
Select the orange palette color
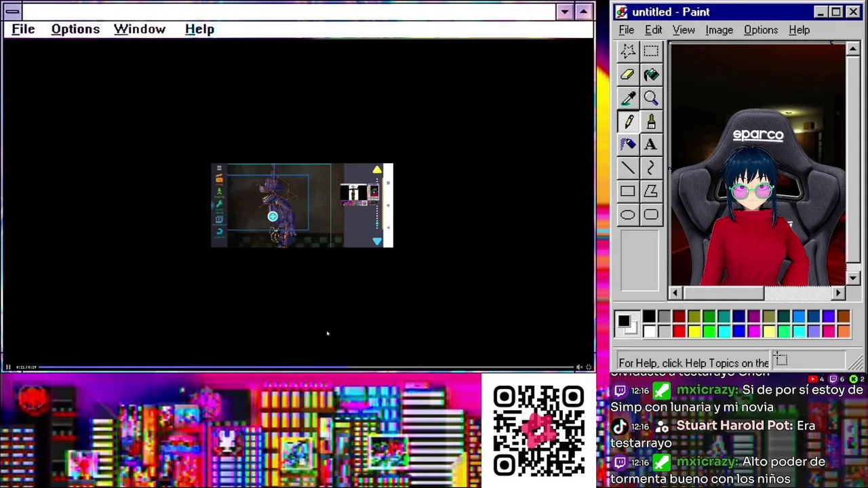[x=844, y=331]
